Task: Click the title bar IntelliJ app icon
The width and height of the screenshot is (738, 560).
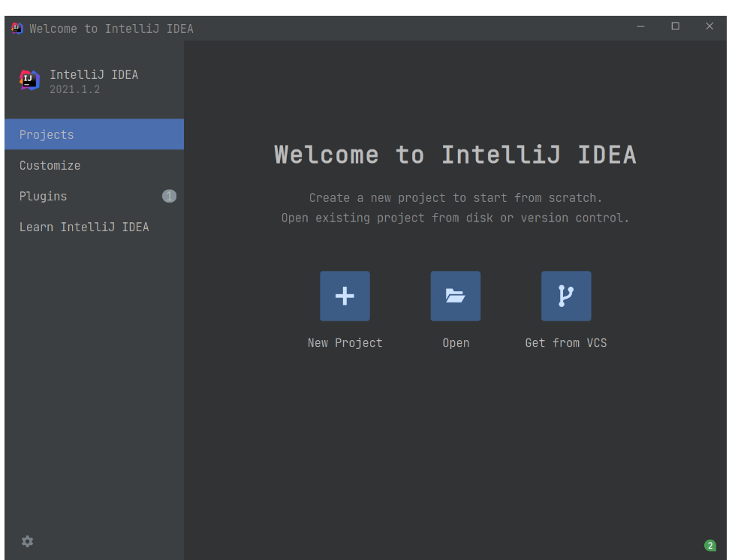Action: [x=17, y=29]
